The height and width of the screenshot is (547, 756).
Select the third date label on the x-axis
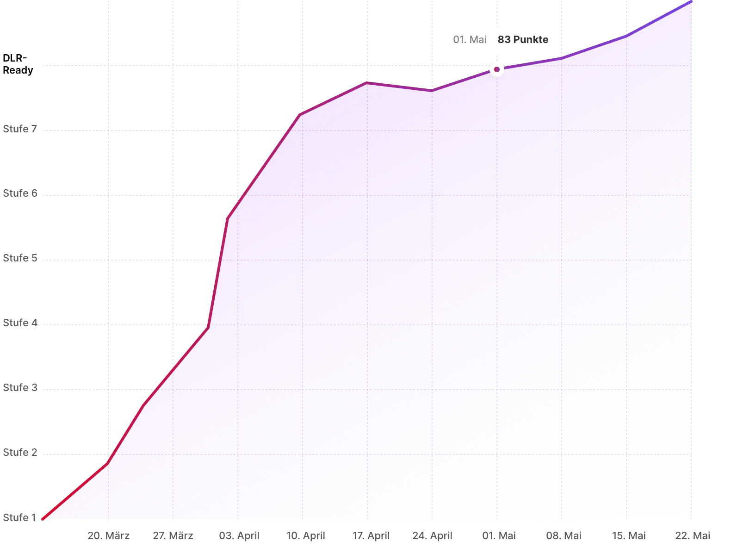point(238,536)
